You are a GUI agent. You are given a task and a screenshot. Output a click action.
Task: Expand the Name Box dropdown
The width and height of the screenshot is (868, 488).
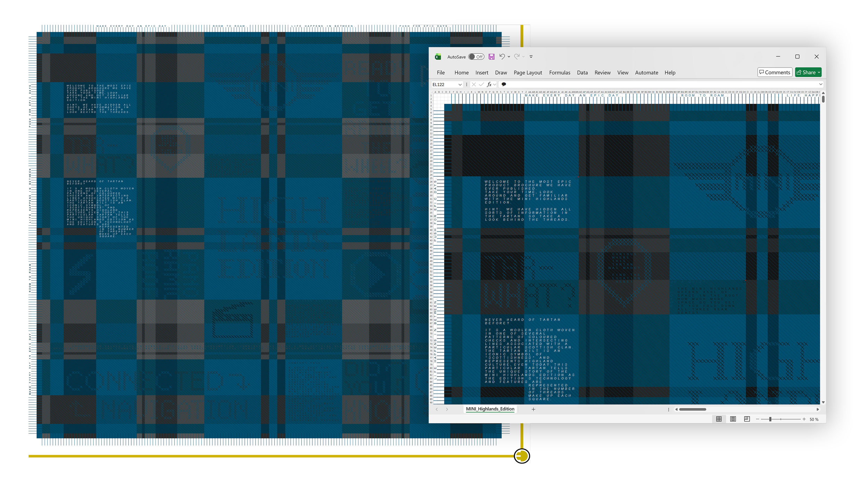click(x=460, y=84)
